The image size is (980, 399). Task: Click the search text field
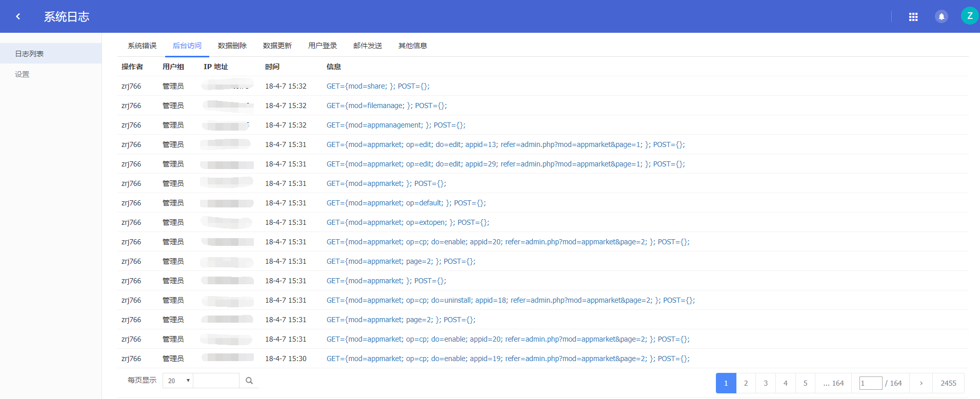(x=216, y=381)
